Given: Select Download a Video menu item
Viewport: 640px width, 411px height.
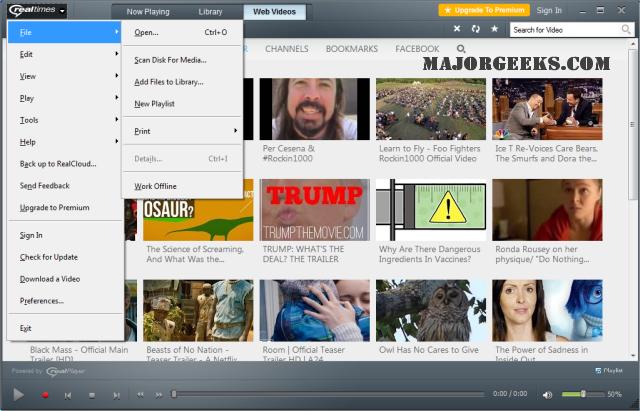Looking at the screenshot, I should 64,279.
